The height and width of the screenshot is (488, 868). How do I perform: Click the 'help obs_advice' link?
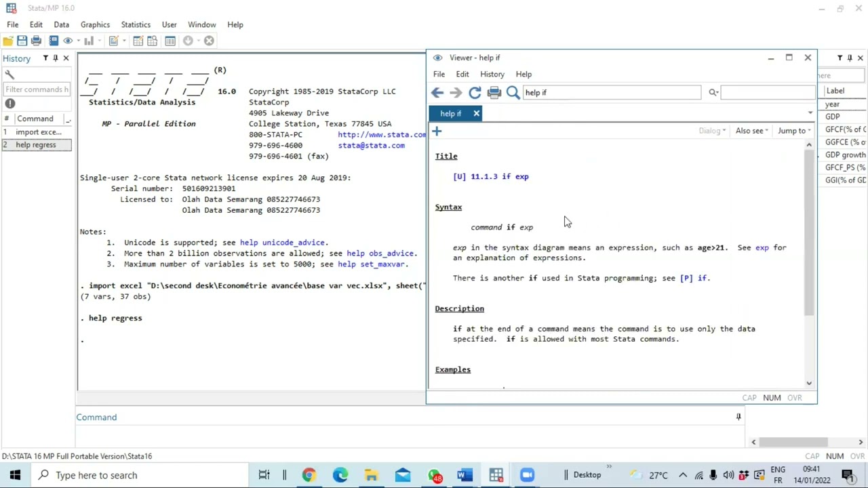click(380, 253)
